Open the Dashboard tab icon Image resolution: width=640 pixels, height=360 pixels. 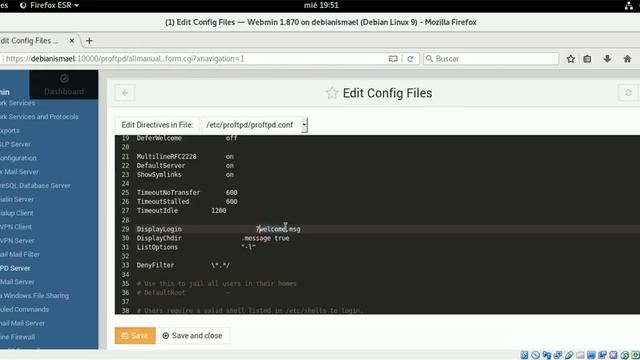64,78
